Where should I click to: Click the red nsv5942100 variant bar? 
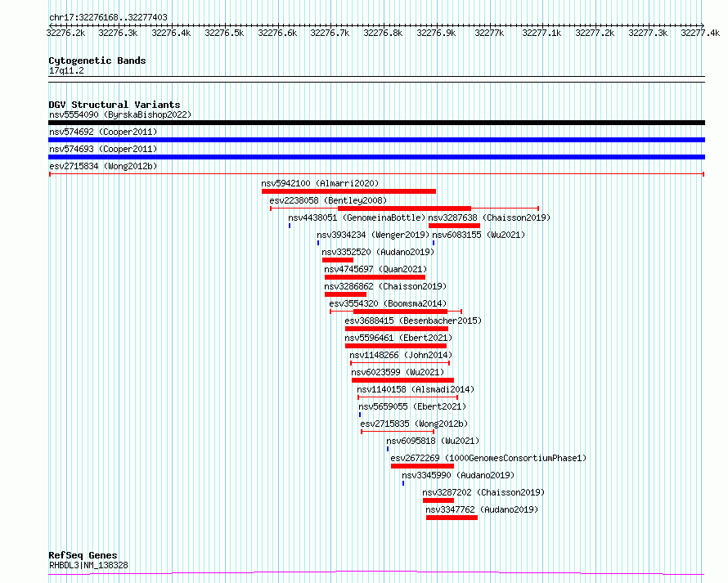point(348,191)
